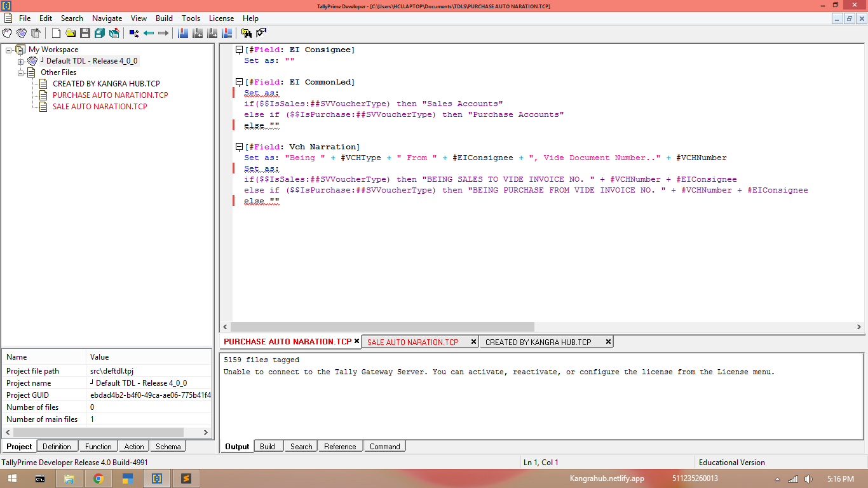Close the SALE AUTO NARATION.TCP tab
Viewport: 868px width, 488px height.
coord(473,341)
